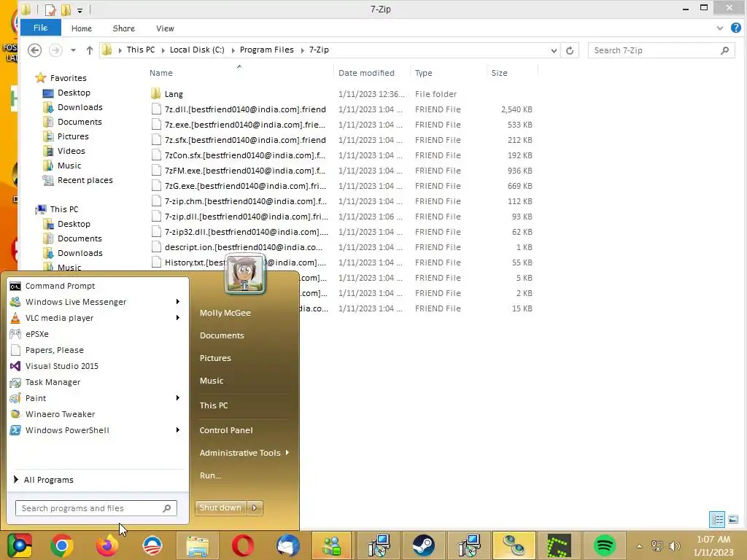Screen dimensions: 747x560
Task: Open Task Manager from Start menu
Action: click(45, 382)
